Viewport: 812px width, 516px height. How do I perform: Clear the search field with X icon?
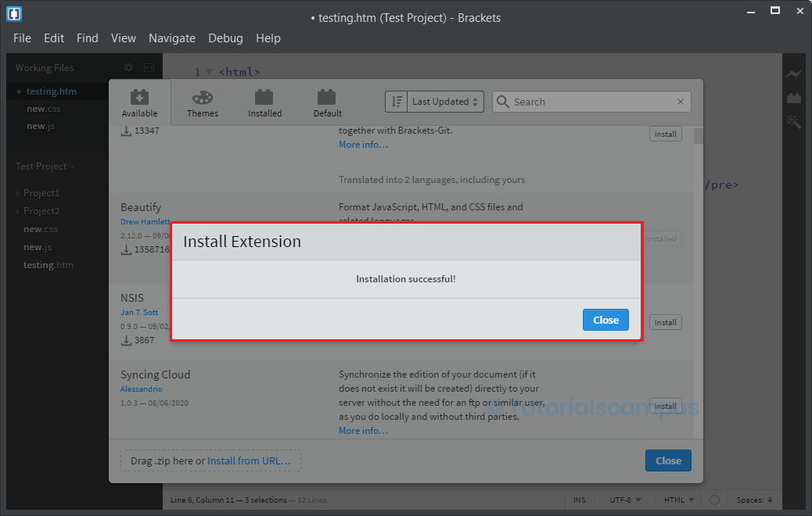(681, 102)
